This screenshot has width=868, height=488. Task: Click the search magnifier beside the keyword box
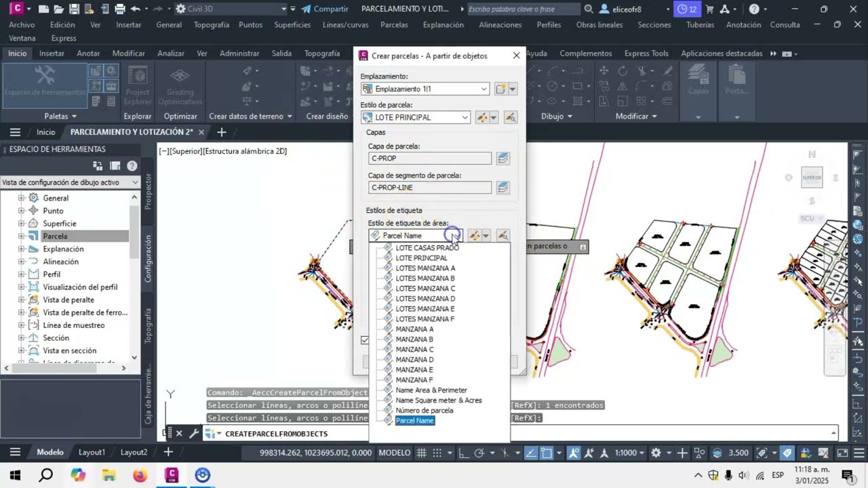coord(589,9)
